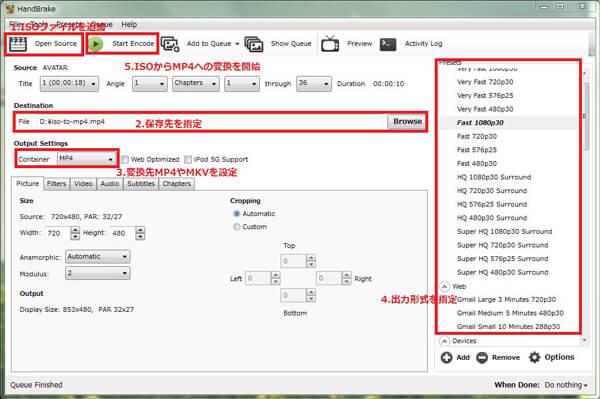The height and width of the screenshot is (399, 600).
Task: Select the Very Fast 720p30 preset
Action: pos(485,82)
